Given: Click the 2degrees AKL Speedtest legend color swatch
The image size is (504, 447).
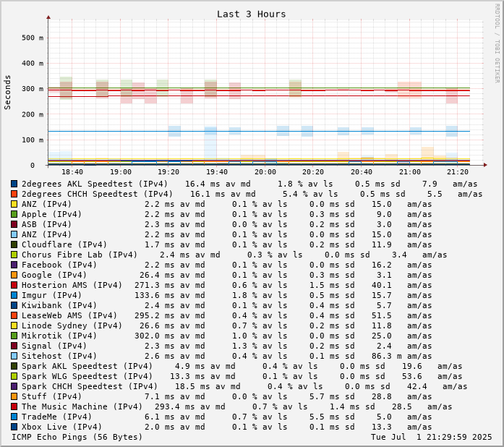Looking at the screenshot, I should tap(14, 184).
